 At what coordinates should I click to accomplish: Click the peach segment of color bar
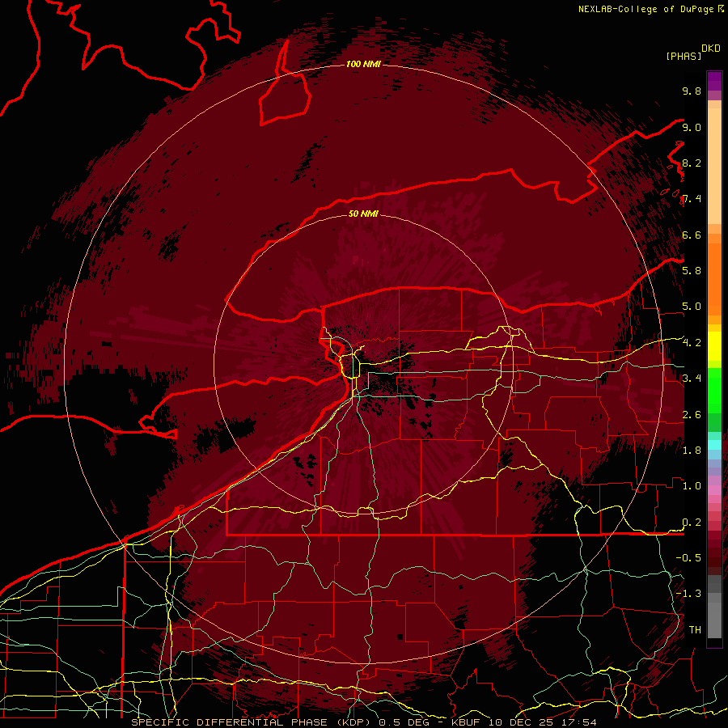[714, 167]
